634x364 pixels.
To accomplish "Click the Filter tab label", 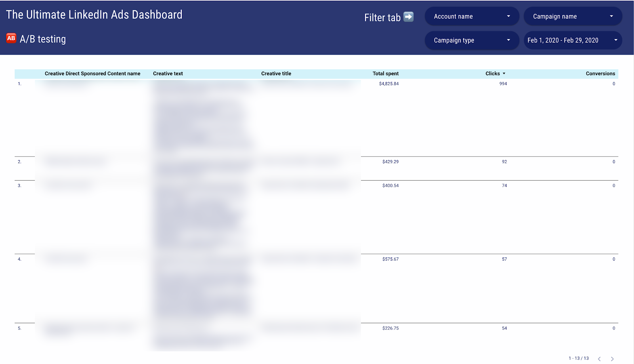I will pos(382,18).
